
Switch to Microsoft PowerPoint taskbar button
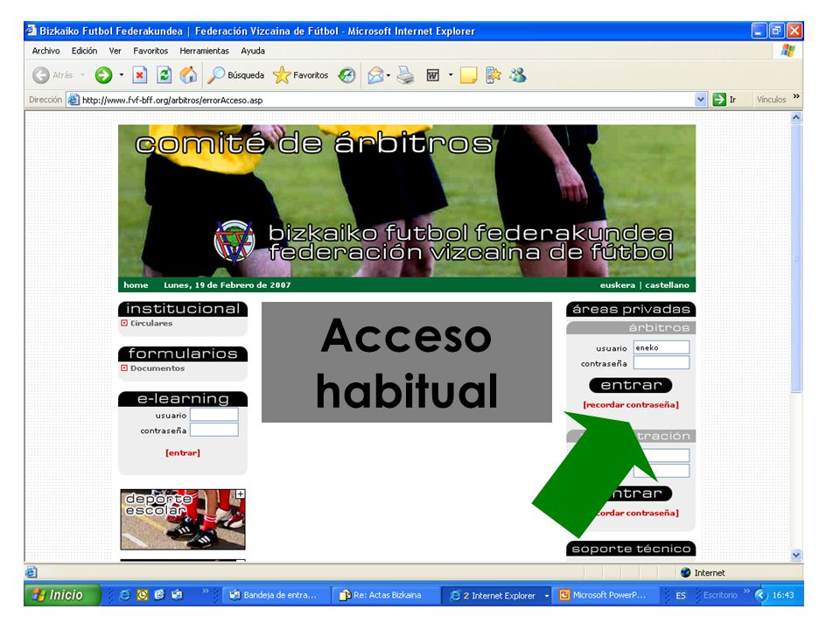click(x=605, y=595)
